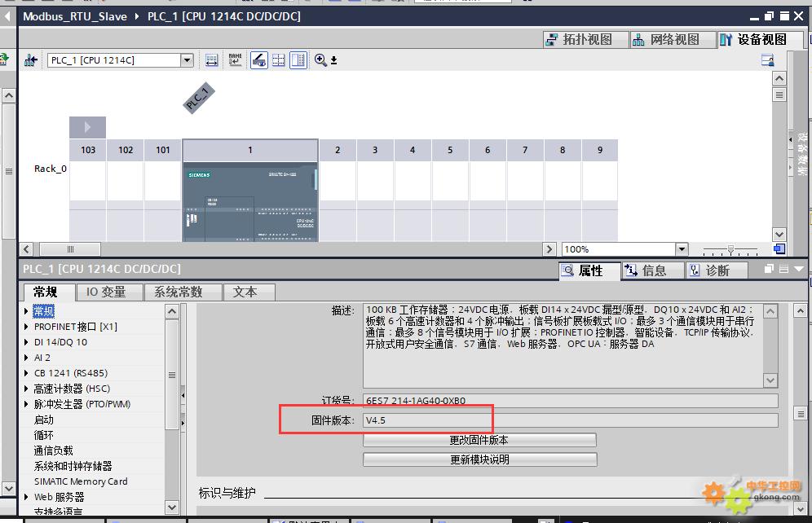Click the inspector layout rows icon
812x523 pixels.
(784, 269)
